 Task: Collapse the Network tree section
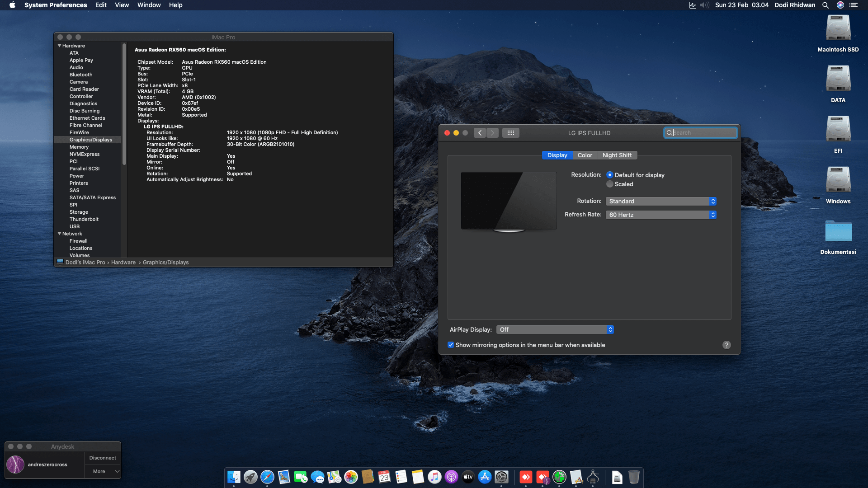[59, 234]
